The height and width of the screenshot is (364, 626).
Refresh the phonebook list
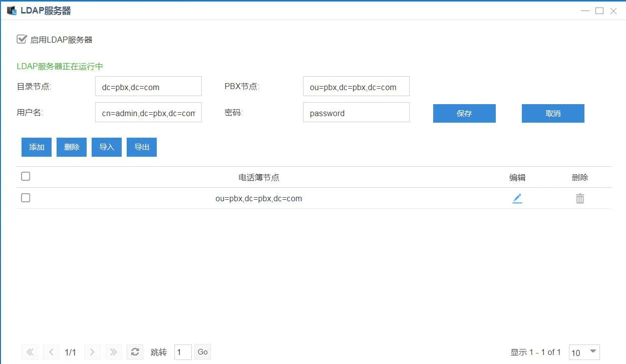click(135, 351)
